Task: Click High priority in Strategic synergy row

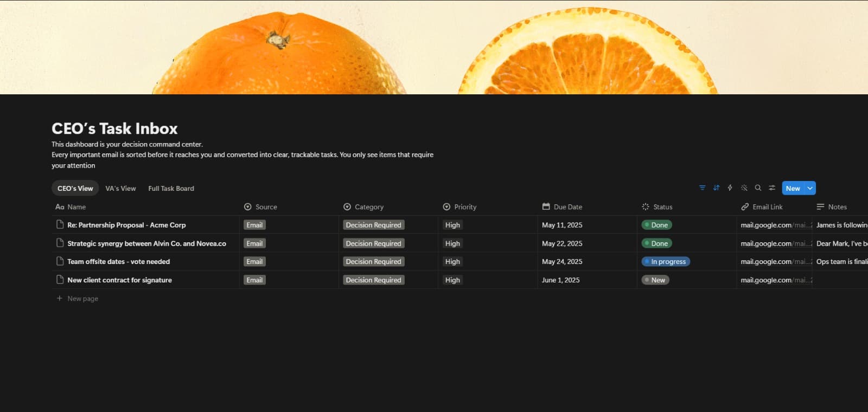Action: (452, 243)
